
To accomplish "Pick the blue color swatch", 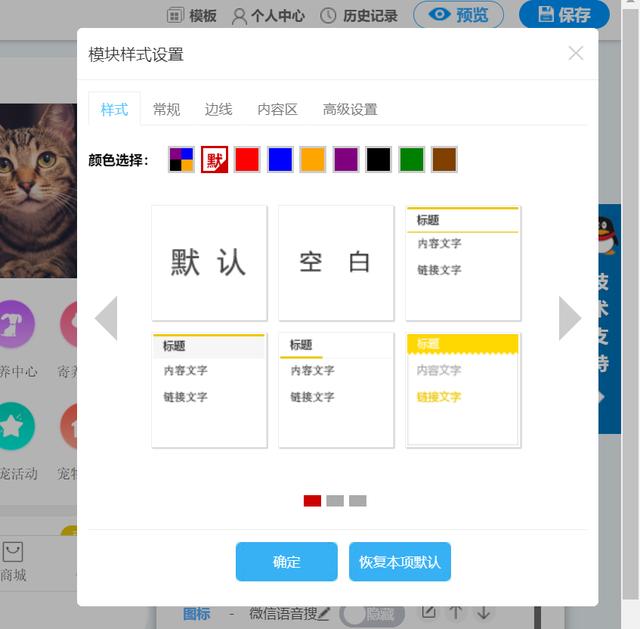I will pos(280,159).
